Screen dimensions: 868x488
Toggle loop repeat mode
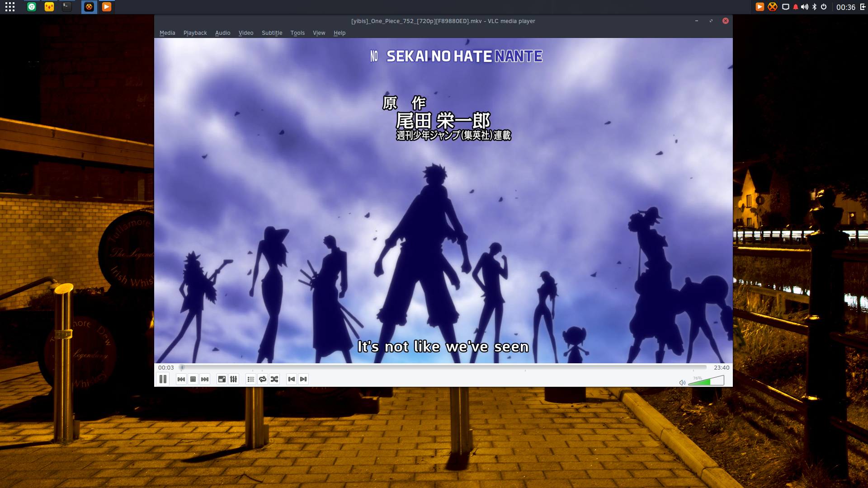coord(263,379)
